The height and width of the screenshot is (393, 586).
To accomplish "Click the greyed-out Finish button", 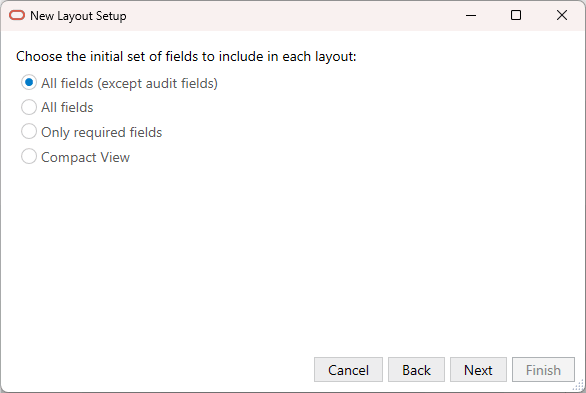I will coord(543,370).
